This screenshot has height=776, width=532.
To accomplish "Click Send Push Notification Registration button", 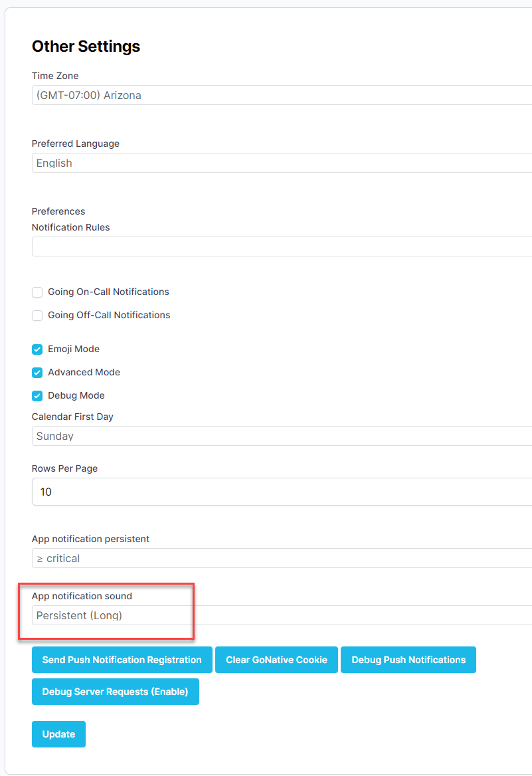I will pyautogui.click(x=122, y=660).
